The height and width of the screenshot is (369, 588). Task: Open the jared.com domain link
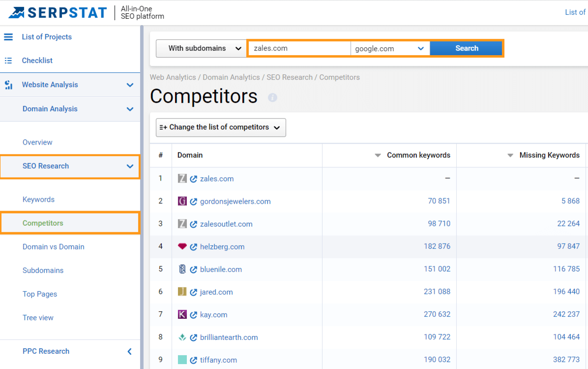point(216,292)
